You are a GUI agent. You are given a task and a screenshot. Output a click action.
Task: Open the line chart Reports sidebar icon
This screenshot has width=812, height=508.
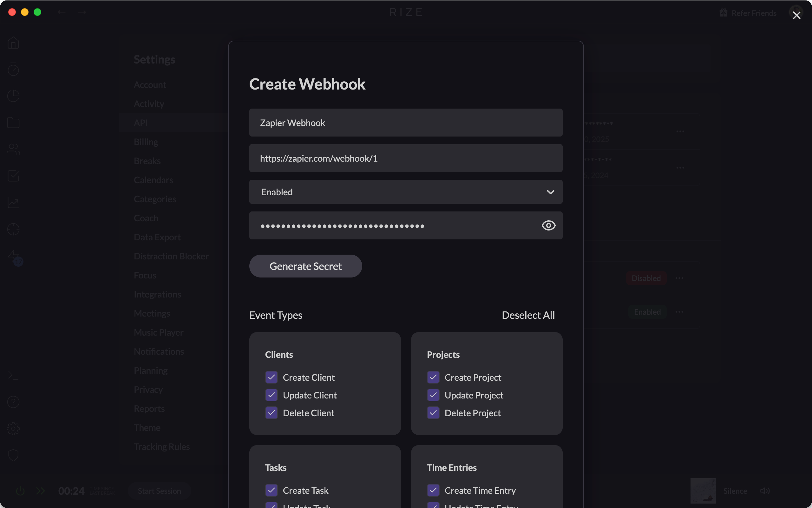click(13, 203)
